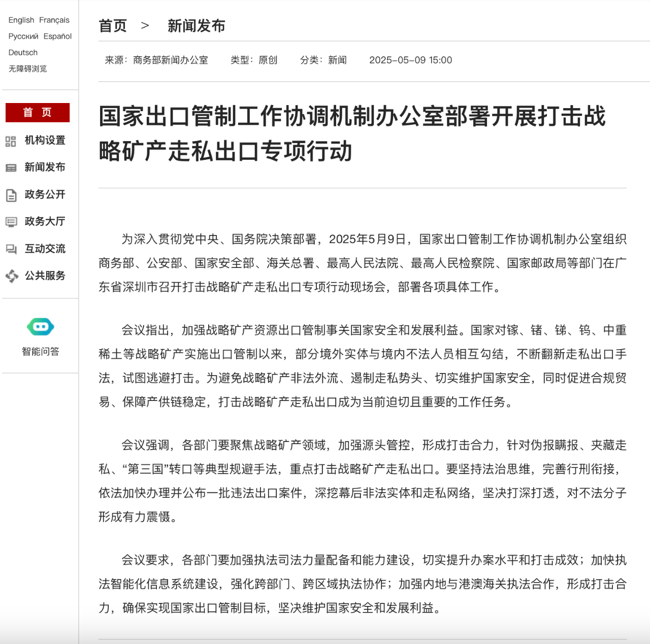Switch language to Русский

click(x=23, y=37)
